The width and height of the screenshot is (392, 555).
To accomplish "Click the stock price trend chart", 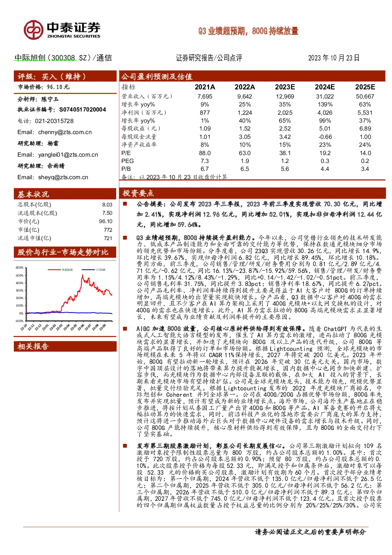I will click(x=65, y=298).
